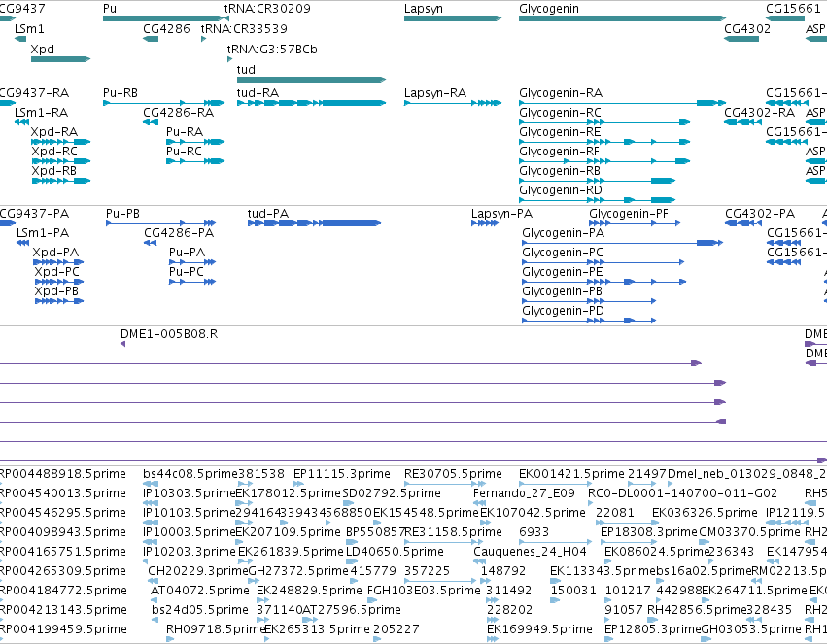Click the Cauquenes_24_H04 EST label

point(530,552)
